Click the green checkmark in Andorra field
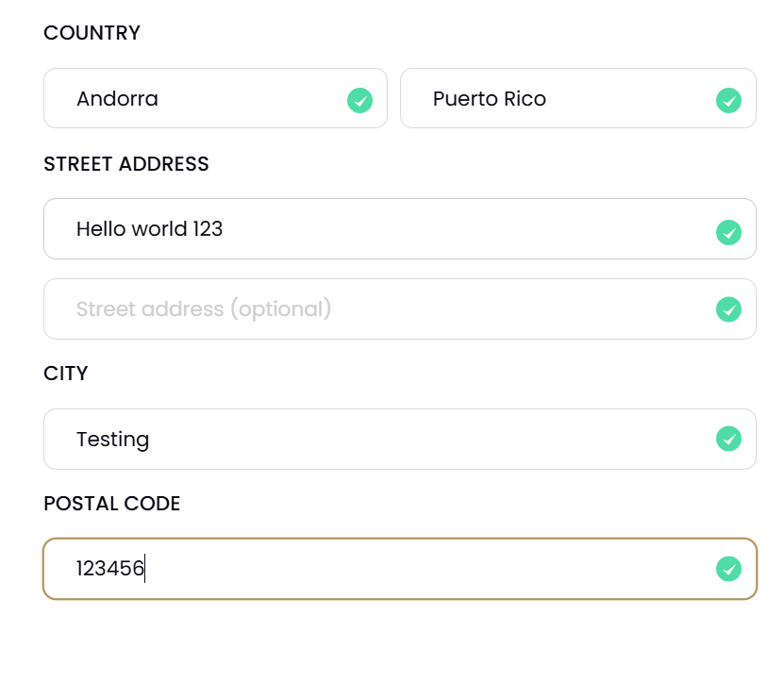This screenshot has height=682, width=784. pos(360,101)
